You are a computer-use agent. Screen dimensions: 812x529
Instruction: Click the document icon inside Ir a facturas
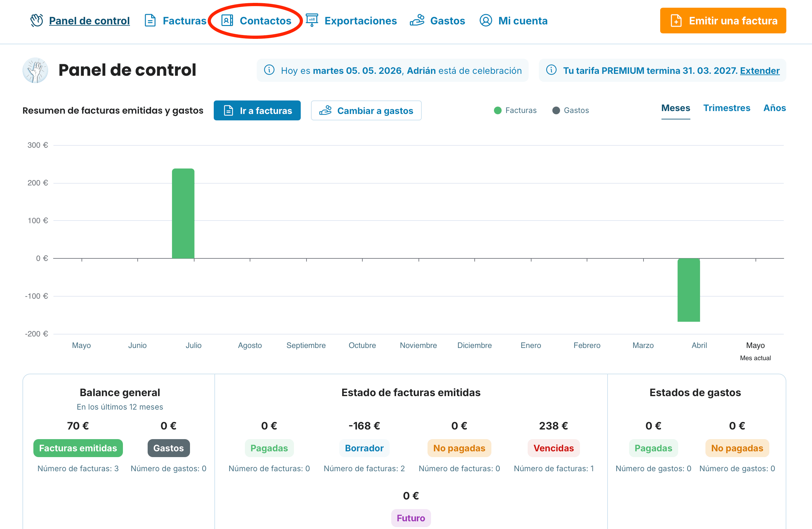click(228, 110)
